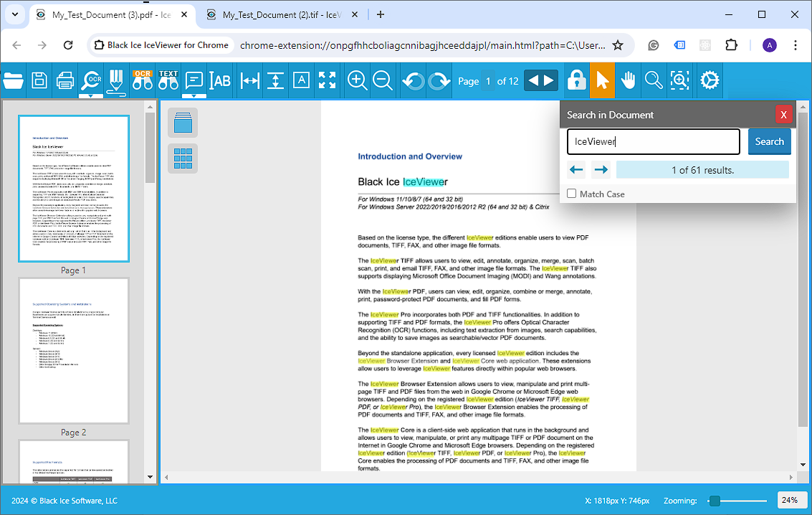Select the arrow pointer tool

602,80
